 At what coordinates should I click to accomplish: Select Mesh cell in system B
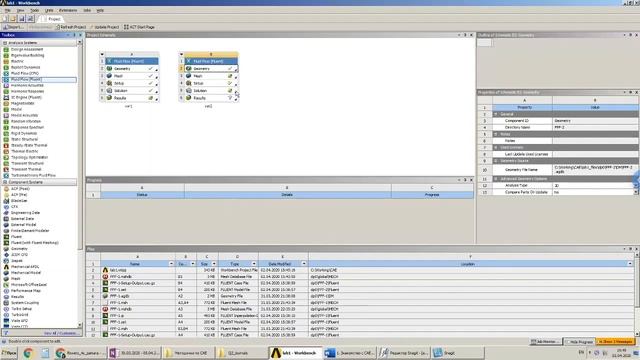click(x=211, y=76)
